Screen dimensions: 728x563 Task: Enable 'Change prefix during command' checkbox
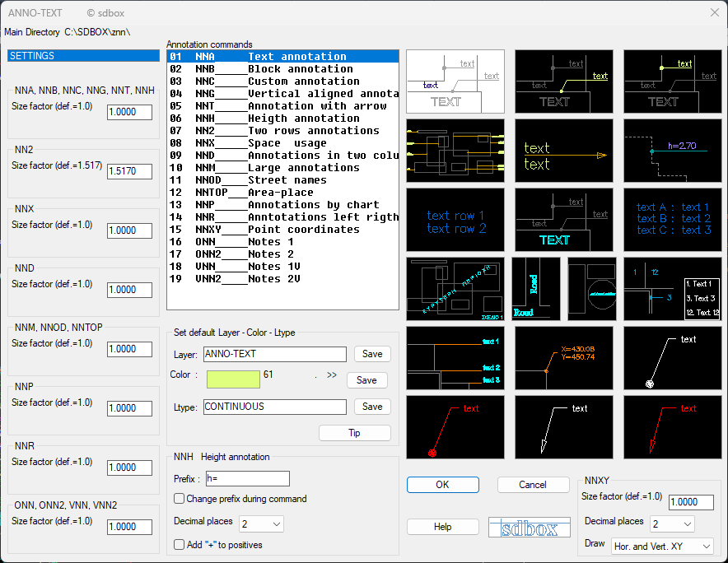[180, 499]
